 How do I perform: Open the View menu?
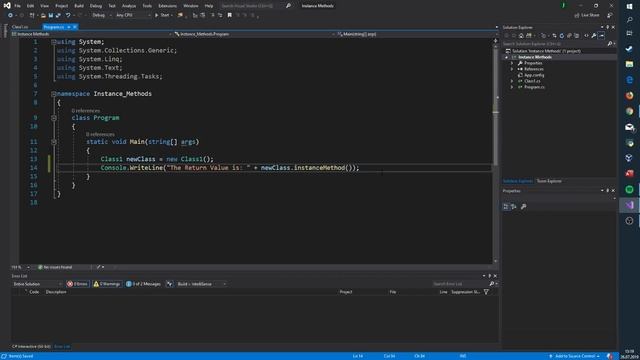pos(44,6)
